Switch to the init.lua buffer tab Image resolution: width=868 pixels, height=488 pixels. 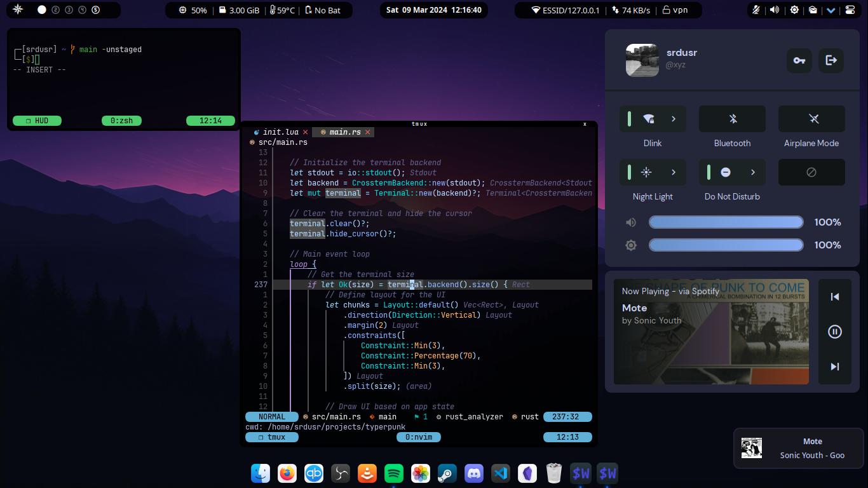280,132
